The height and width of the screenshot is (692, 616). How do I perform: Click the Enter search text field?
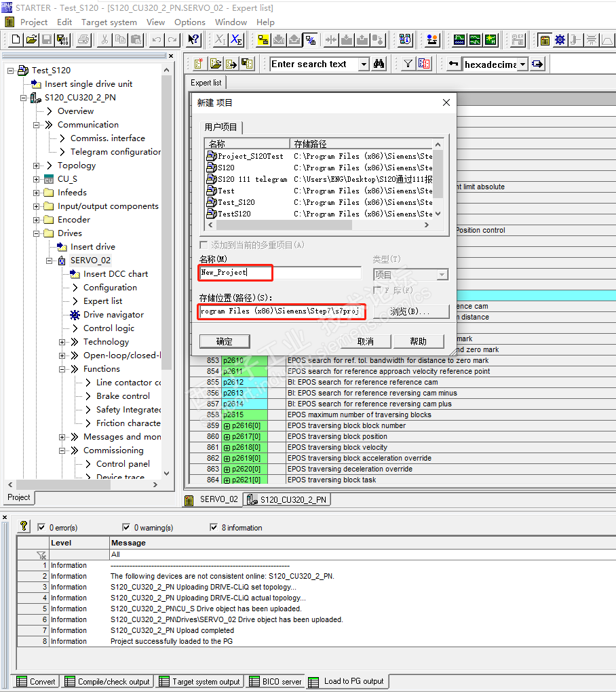tap(314, 64)
